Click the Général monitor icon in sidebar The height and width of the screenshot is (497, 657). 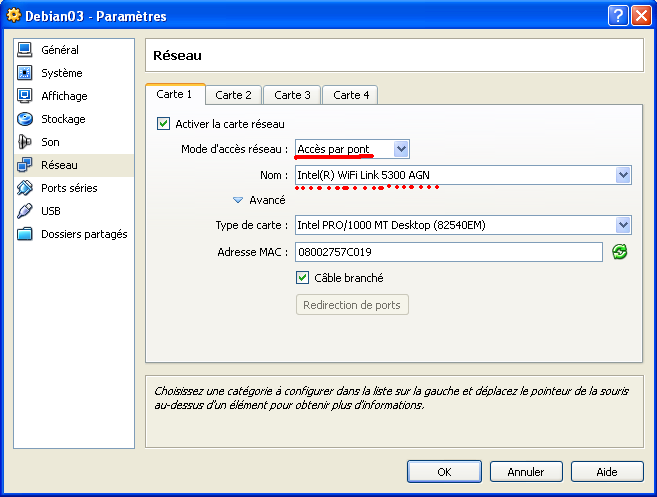[24, 50]
